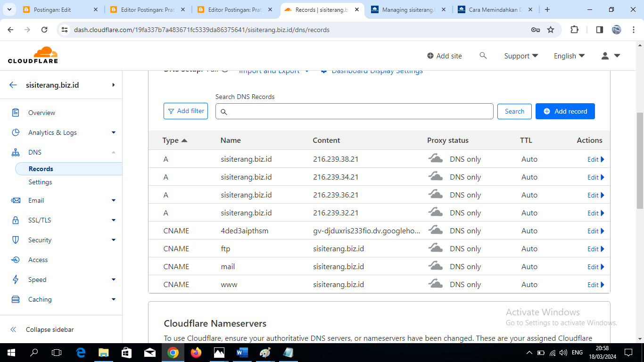Image resolution: width=644 pixels, height=362 pixels.
Task: Click the Add filter button
Action: point(186,111)
